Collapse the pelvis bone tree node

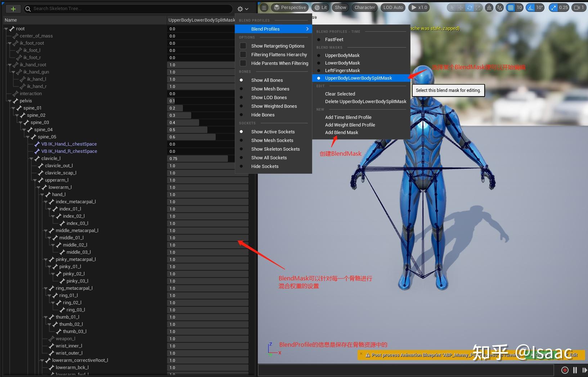[10, 101]
